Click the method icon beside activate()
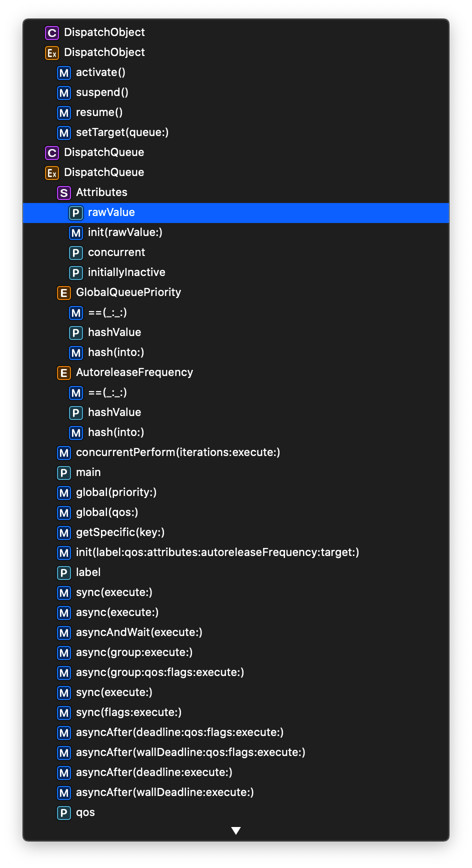The width and height of the screenshot is (472, 868). pyautogui.click(x=64, y=73)
